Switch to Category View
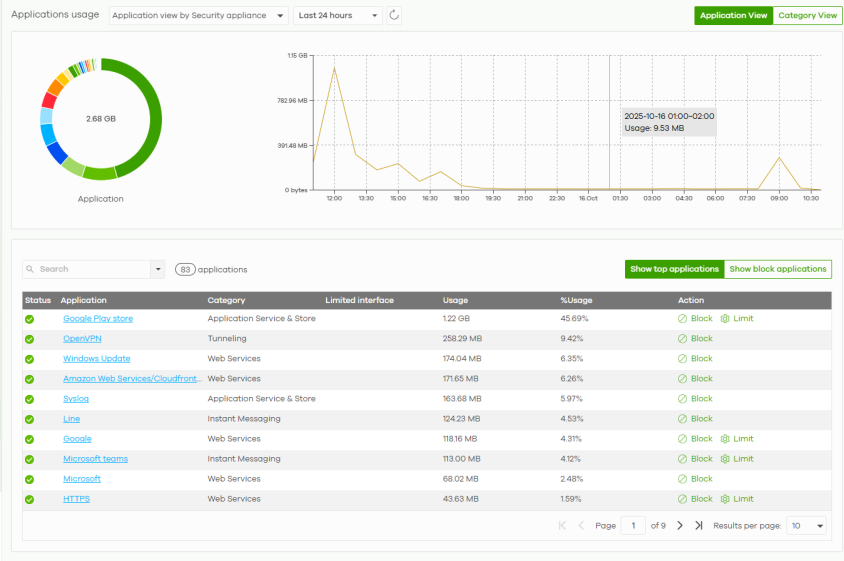 coord(807,16)
